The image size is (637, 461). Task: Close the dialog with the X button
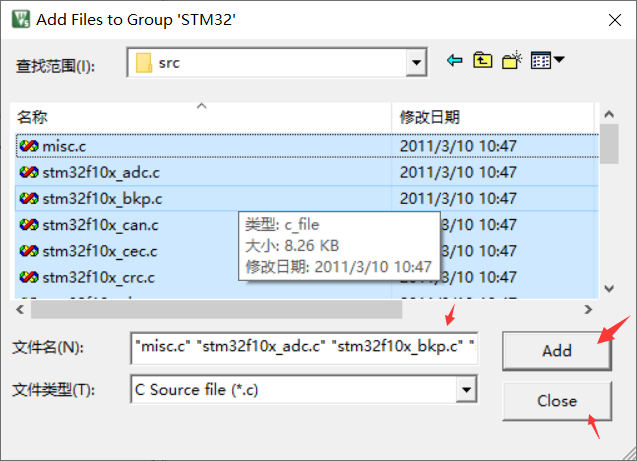[615, 19]
